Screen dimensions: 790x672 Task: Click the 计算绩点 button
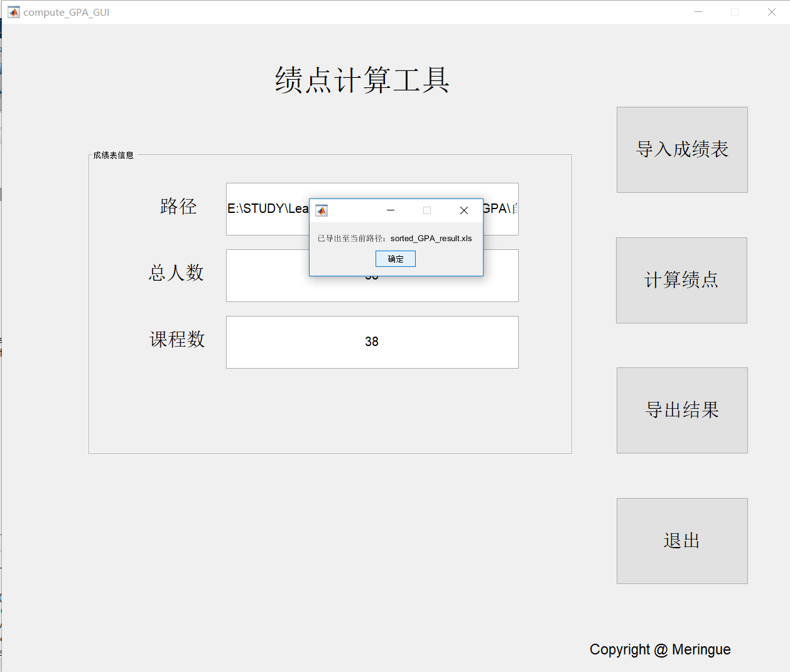tap(681, 280)
